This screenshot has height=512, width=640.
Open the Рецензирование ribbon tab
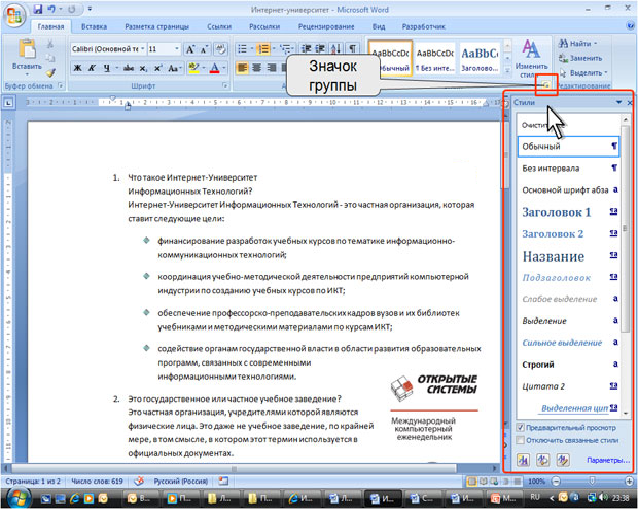pos(326,27)
